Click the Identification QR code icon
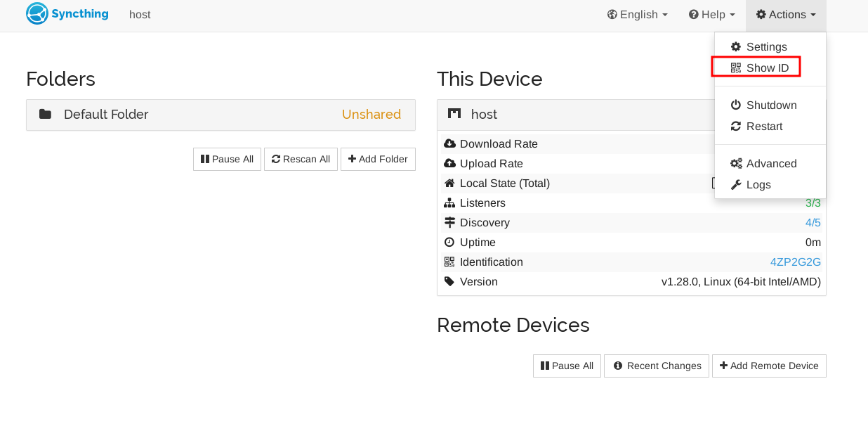The height and width of the screenshot is (438, 868). point(449,262)
